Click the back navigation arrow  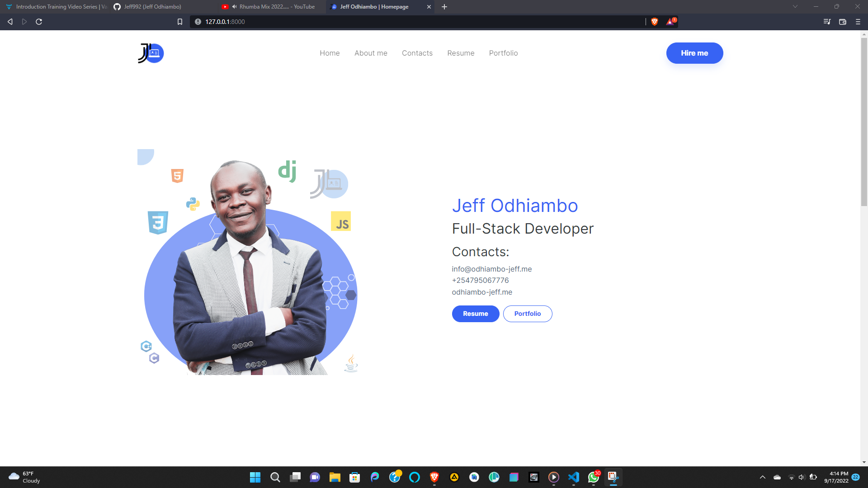[x=9, y=21]
